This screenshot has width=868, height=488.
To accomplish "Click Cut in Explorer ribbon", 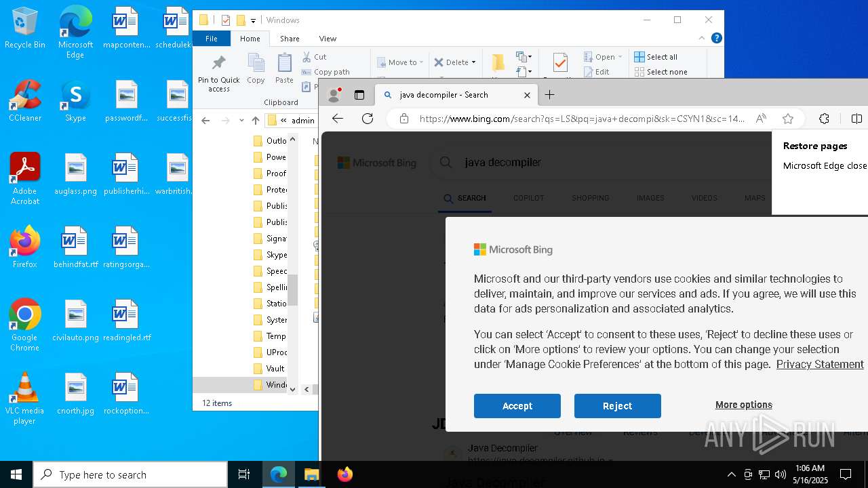I will [x=314, y=57].
